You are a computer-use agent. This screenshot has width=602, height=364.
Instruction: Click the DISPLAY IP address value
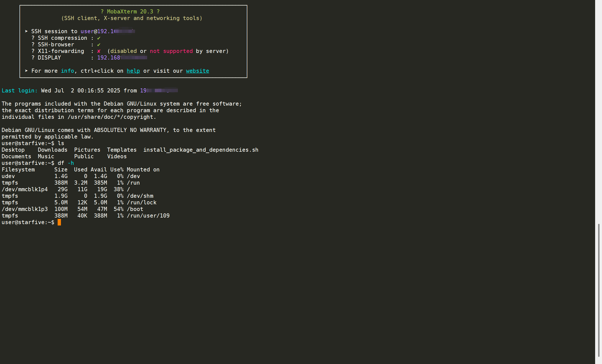click(x=122, y=58)
